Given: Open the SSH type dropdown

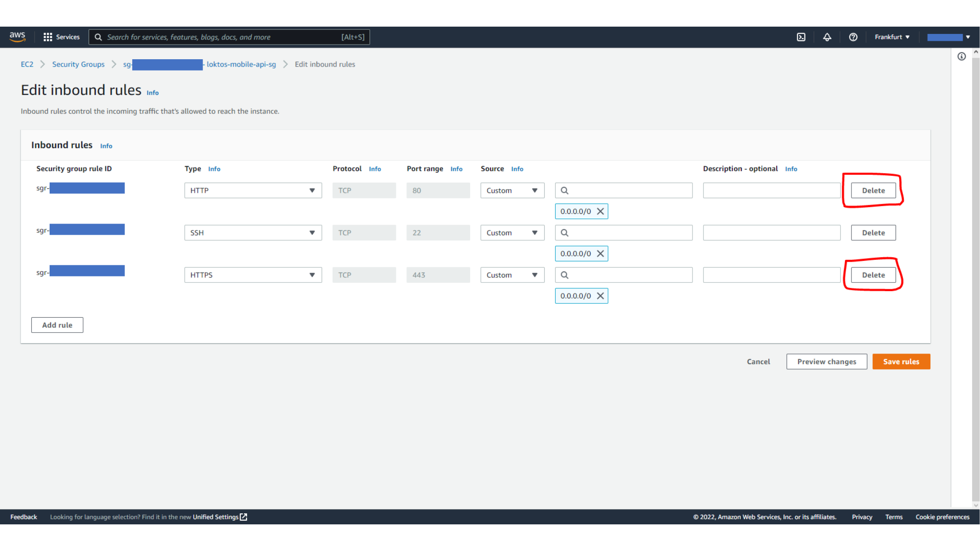Looking at the screenshot, I should [253, 233].
